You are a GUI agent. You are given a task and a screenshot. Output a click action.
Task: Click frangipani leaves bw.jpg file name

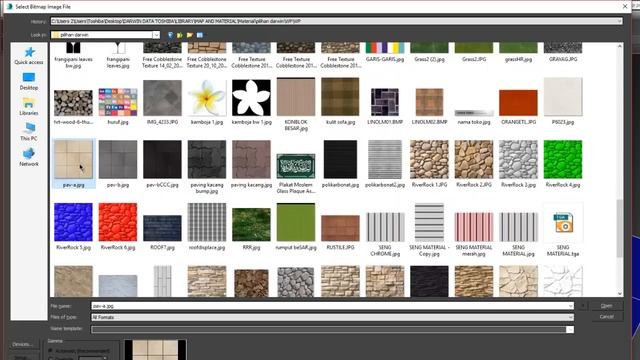point(73,62)
